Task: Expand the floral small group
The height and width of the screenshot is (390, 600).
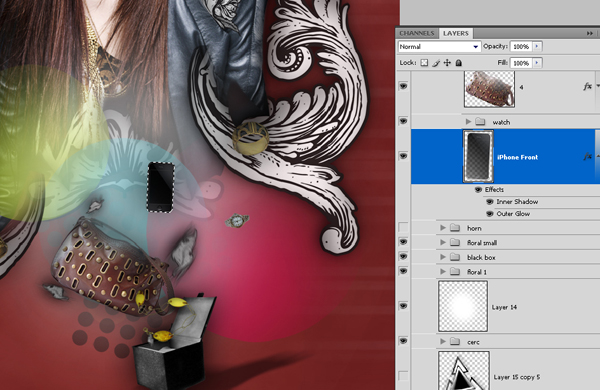Action: 443,242
